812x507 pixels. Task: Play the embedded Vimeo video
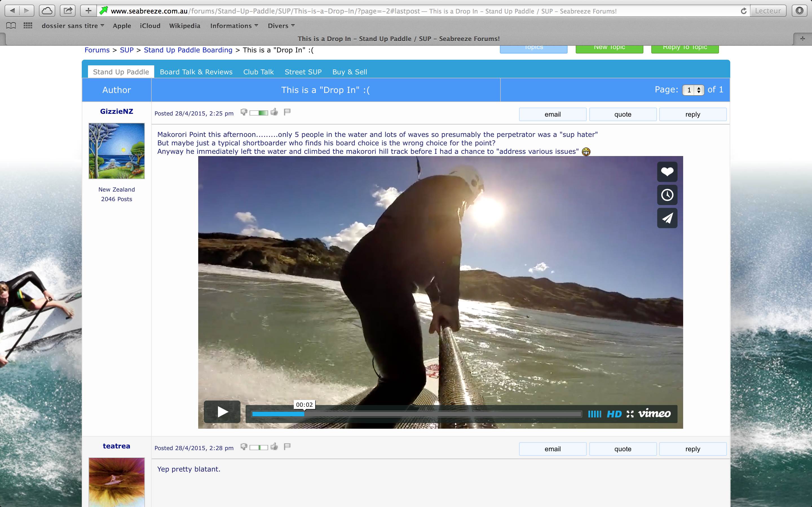[x=222, y=412]
